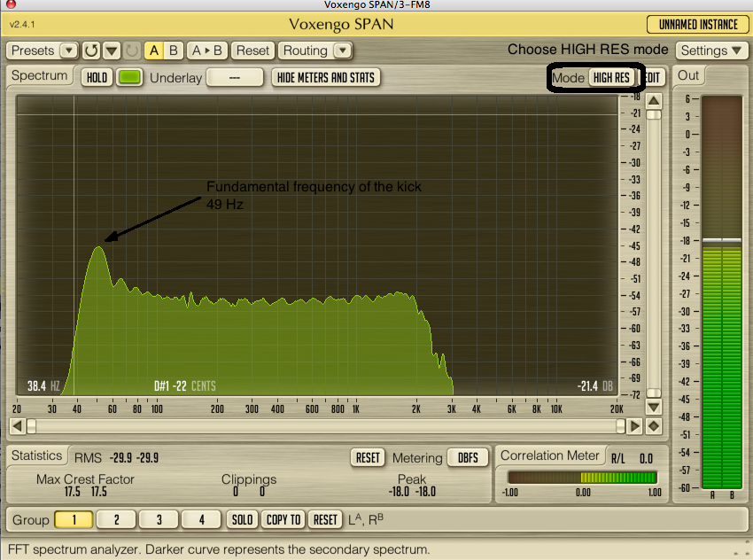Click the -21.4 DB level readout
The width and height of the screenshot is (753, 560).
pos(595,386)
